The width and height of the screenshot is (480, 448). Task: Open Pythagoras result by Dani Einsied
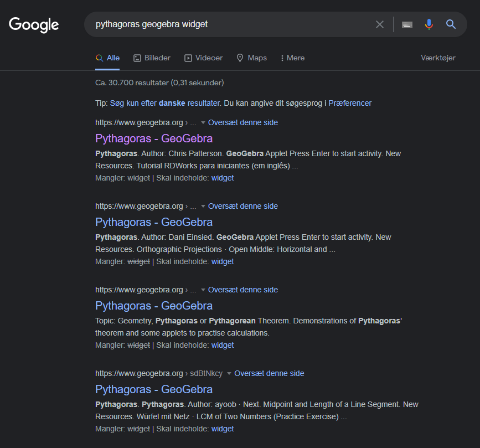click(x=154, y=222)
